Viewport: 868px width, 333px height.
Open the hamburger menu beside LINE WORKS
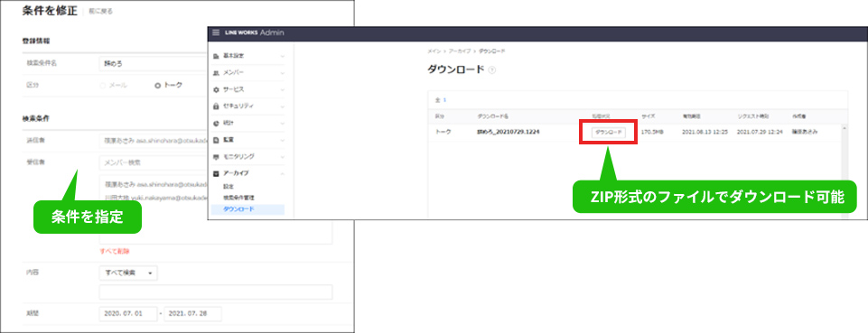(216, 32)
